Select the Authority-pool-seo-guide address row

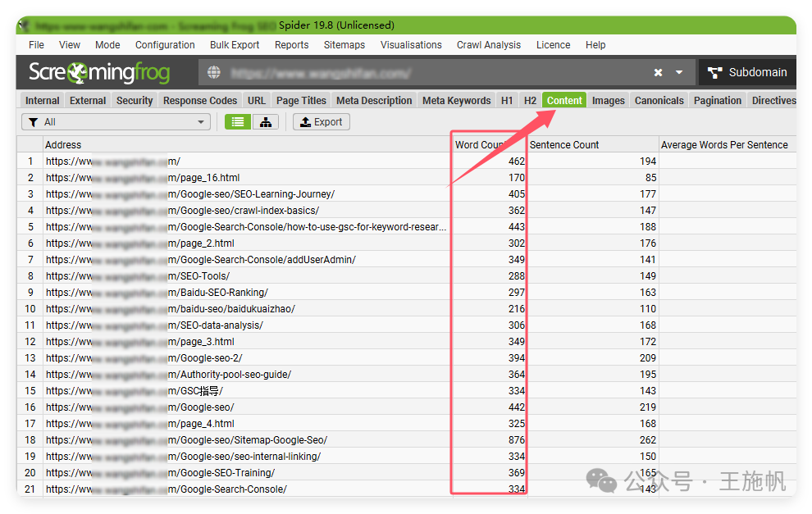point(247,375)
